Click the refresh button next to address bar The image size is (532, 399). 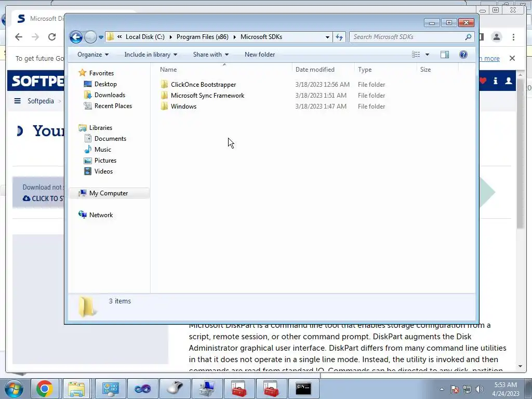pos(339,37)
